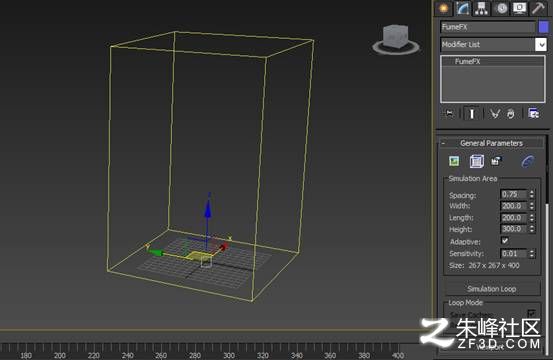Toggle the Adaptive checkbox

[x=505, y=241]
